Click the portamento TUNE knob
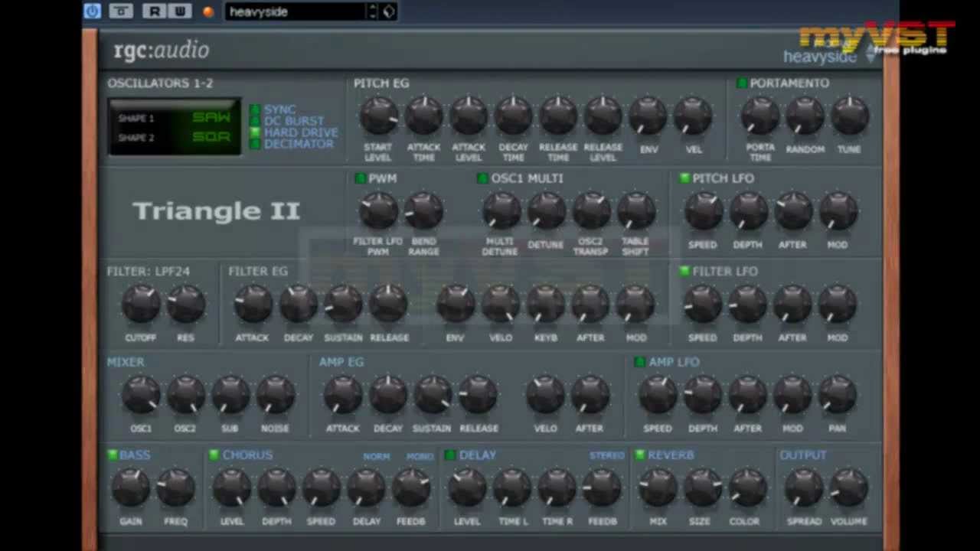The height and width of the screenshot is (551, 980). coord(849,116)
